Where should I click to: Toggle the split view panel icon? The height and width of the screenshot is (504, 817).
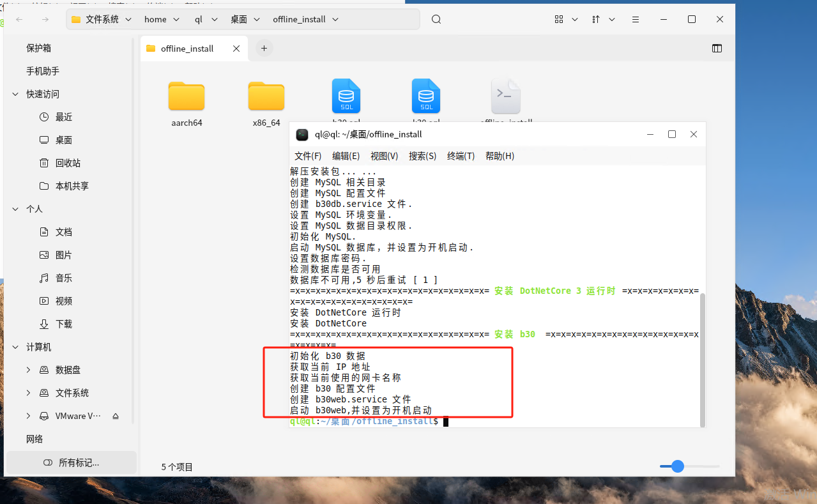tap(717, 49)
